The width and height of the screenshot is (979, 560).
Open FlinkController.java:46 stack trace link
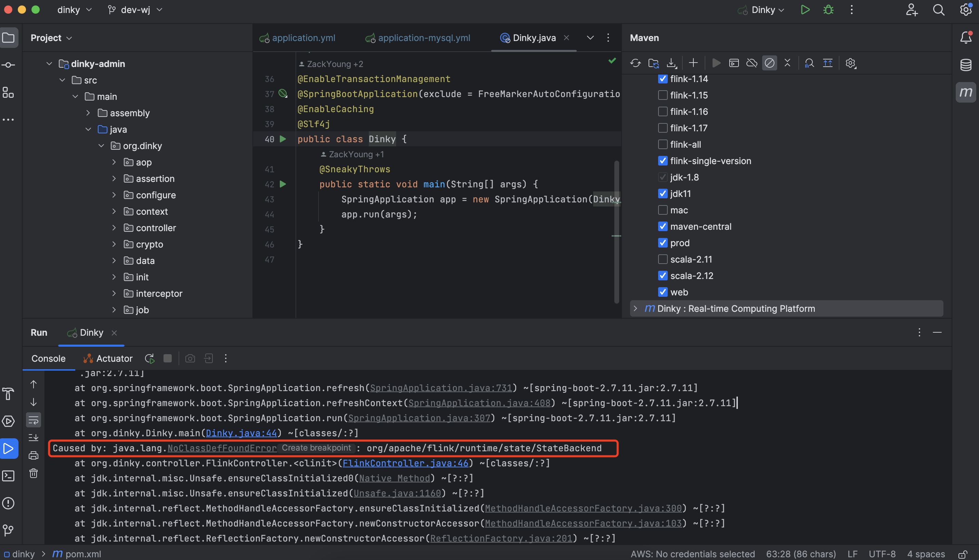[x=405, y=463]
